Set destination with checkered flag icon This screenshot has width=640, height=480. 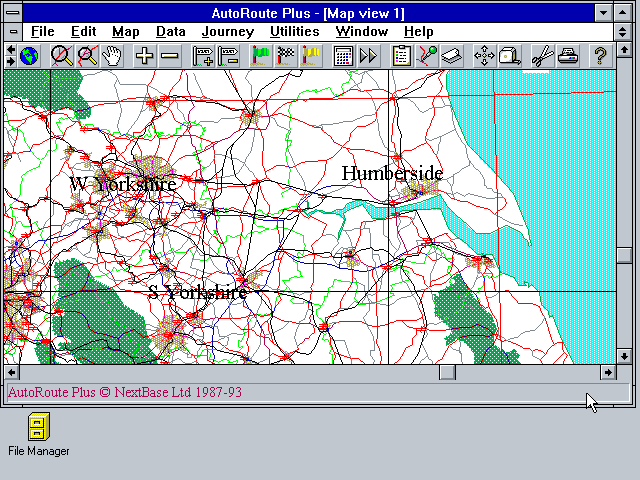pyautogui.click(x=285, y=56)
